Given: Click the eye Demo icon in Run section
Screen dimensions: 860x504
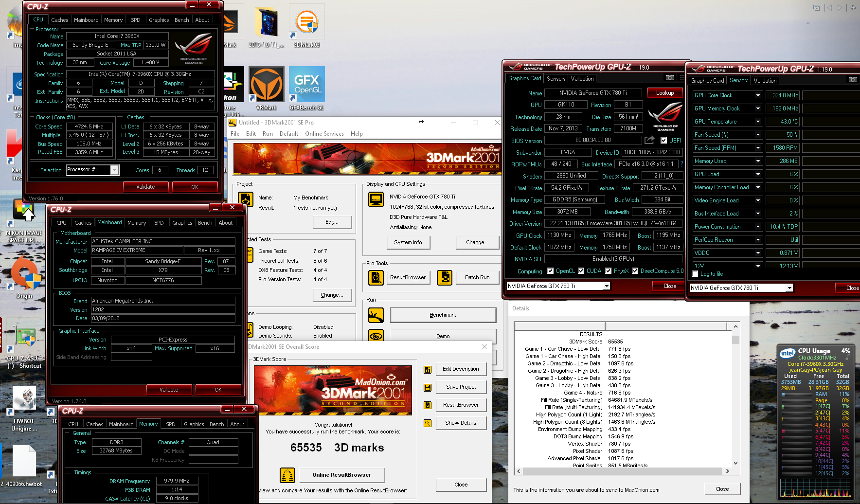Looking at the screenshot, I should click(376, 336).
